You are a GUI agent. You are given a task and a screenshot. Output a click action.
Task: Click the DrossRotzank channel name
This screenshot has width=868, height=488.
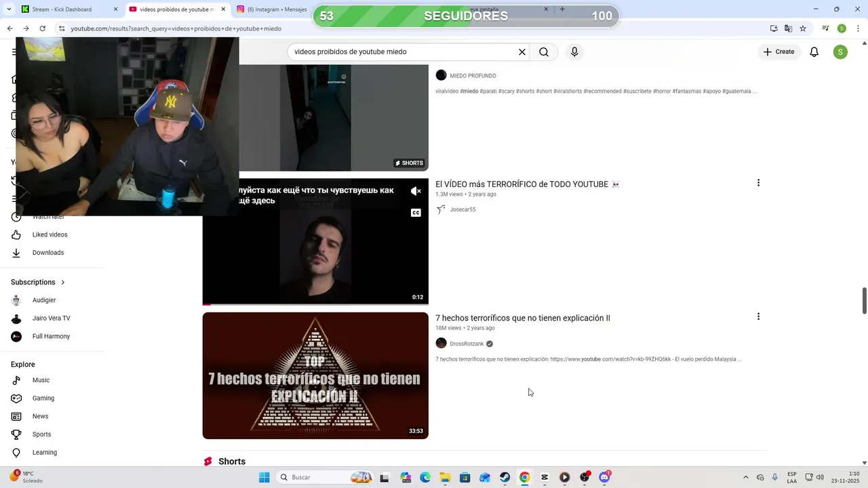click(x=467, y=344)
